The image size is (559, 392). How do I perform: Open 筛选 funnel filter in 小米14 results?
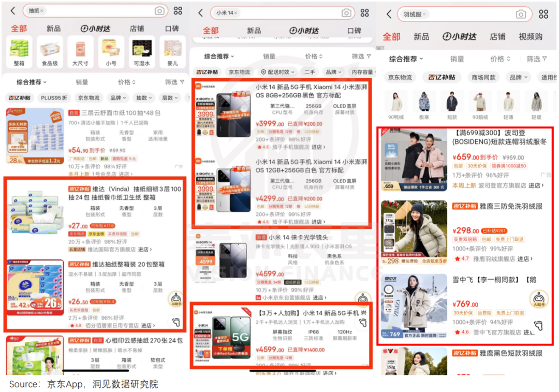coord(361,56)
